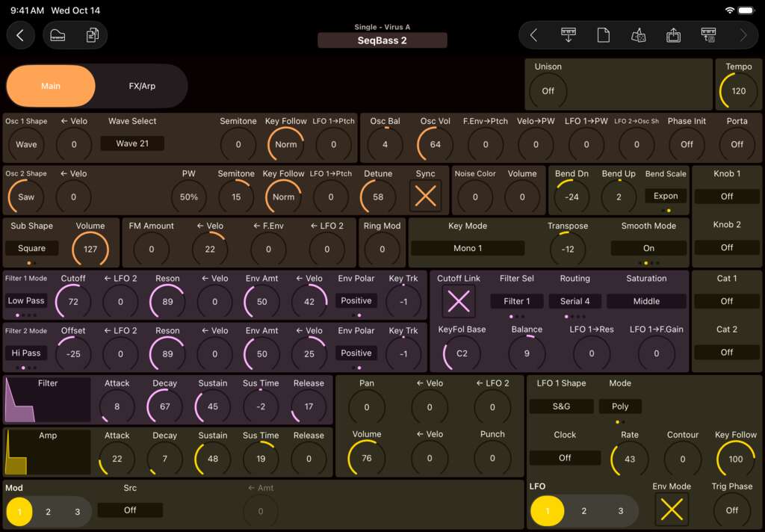Open the Saturation 'Middle' selector

[x=646, y=301]
